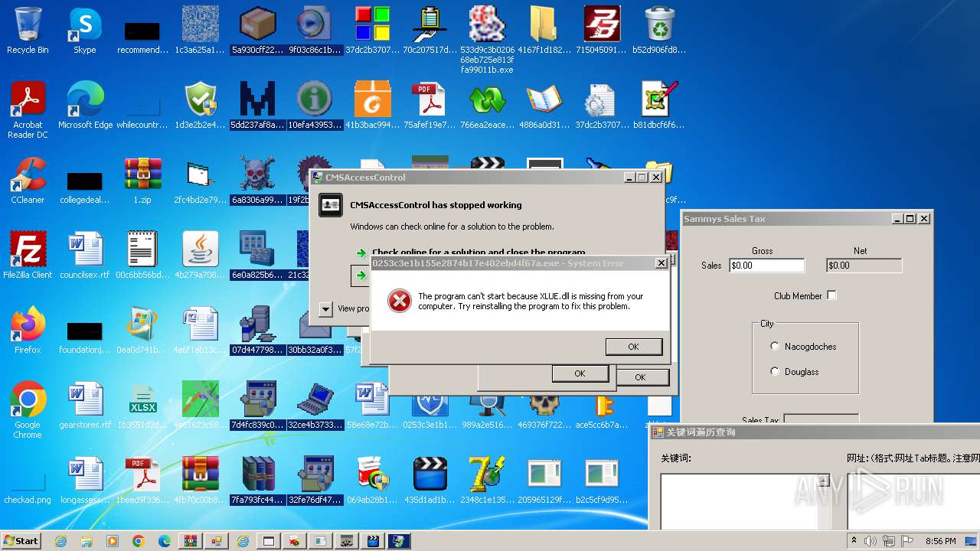The width and height of the screenshot is (980, 551).
Task: Open Edge from the taskbar
Action: tap(165, 541)
